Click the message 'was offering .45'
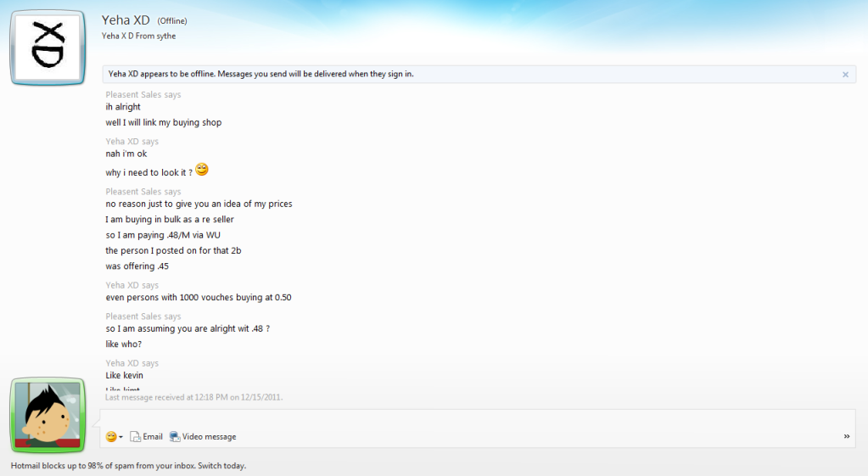This screenshot has width=868, height=476. (x=137, y=266)
